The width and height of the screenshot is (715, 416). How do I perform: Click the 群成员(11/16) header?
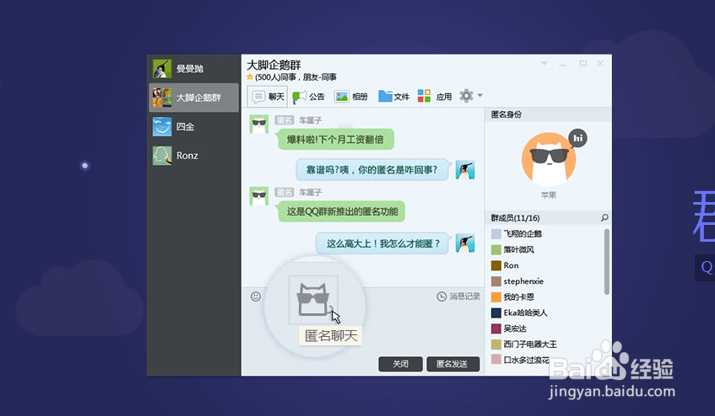(515, 218)
